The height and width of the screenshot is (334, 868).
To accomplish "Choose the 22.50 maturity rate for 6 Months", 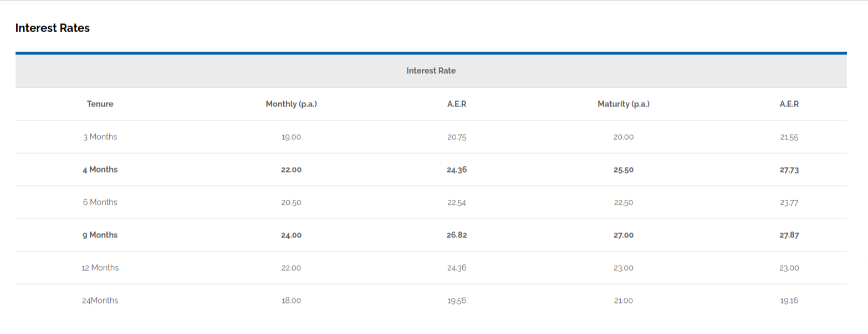I will [624, 203].
